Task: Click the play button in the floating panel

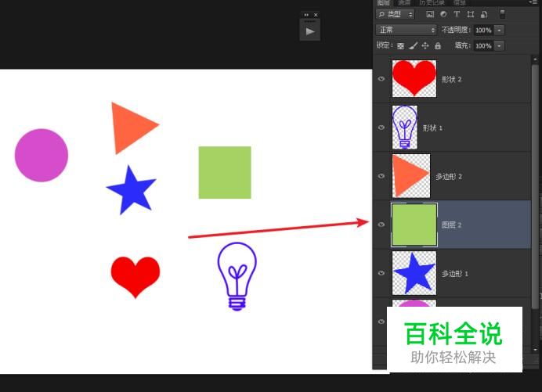Action: [x=309, y=31]
